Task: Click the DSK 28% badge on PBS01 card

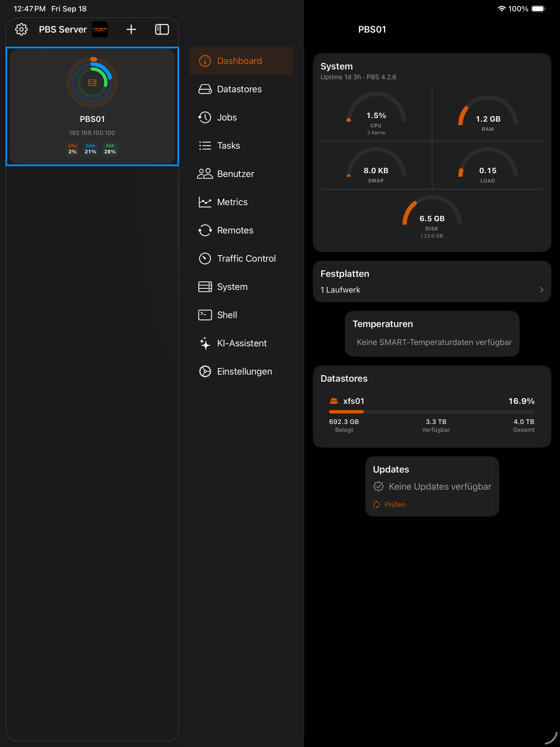Action: point(110,149)
